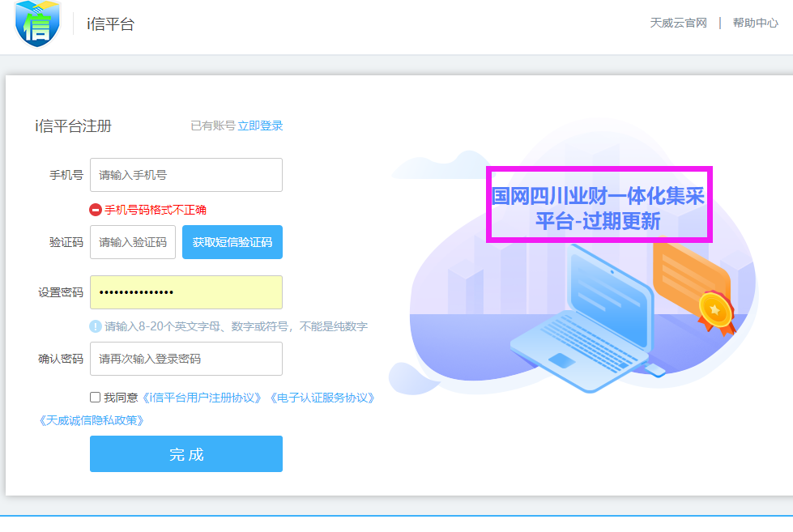Open the i信平台用户注册协议 link

(203, 398)
